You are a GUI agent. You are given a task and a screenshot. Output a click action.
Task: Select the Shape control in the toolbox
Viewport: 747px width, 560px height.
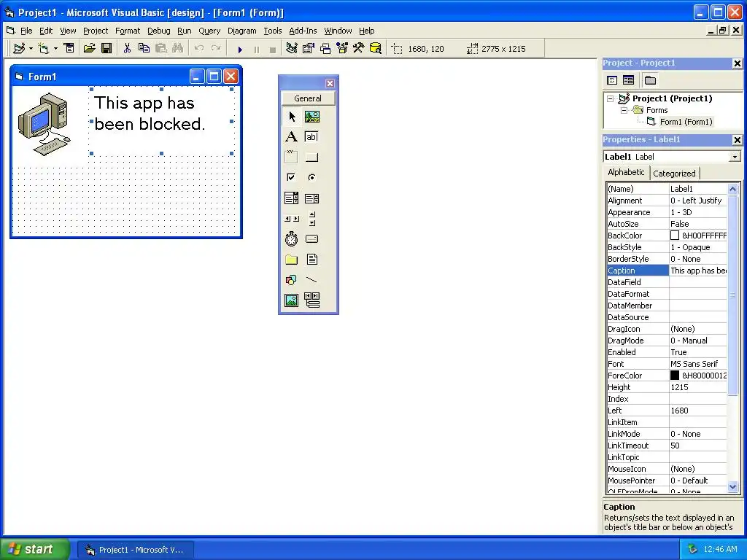click(292, 280)
